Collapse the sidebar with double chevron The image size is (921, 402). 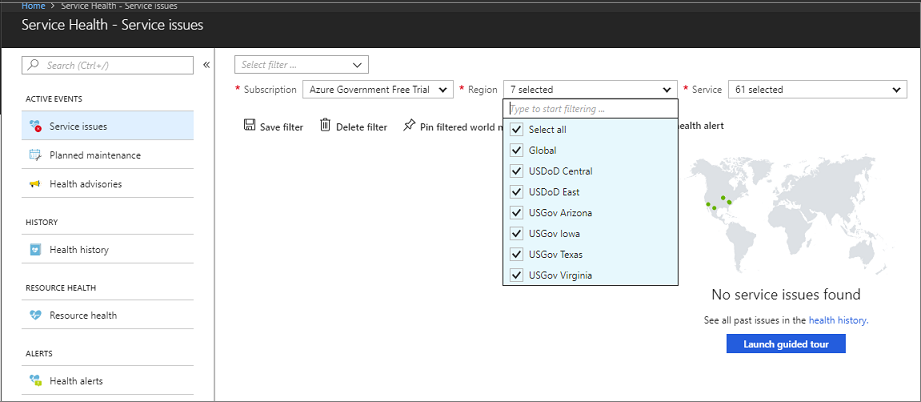[207, 65]
